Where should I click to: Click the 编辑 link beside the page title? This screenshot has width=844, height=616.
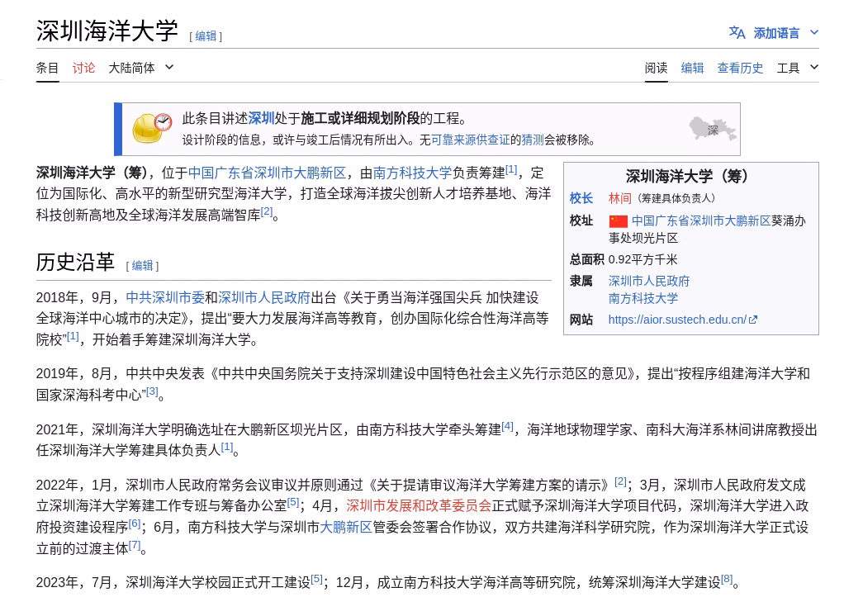click(x=206, y=36)
